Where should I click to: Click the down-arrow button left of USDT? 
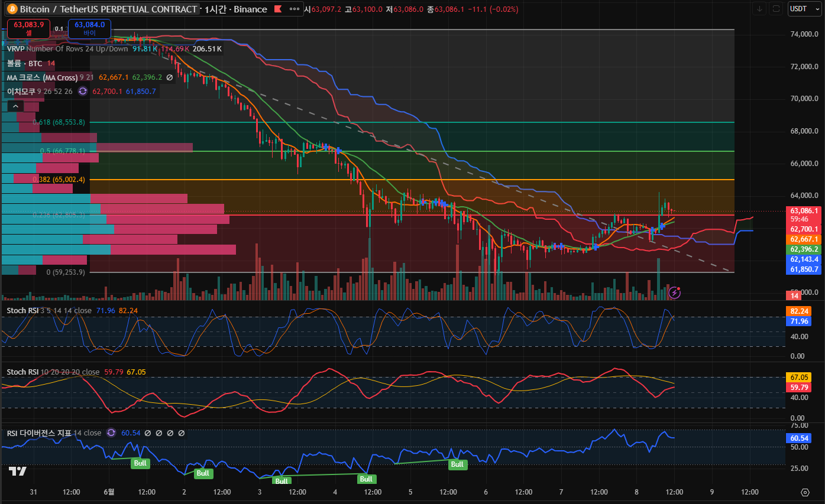pos(760,9)
